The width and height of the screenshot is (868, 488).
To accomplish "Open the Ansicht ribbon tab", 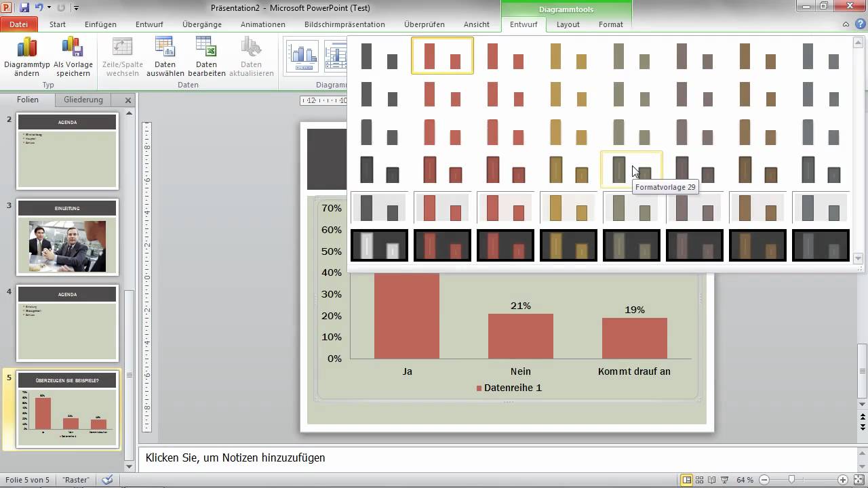I will [x=477, y=24].
